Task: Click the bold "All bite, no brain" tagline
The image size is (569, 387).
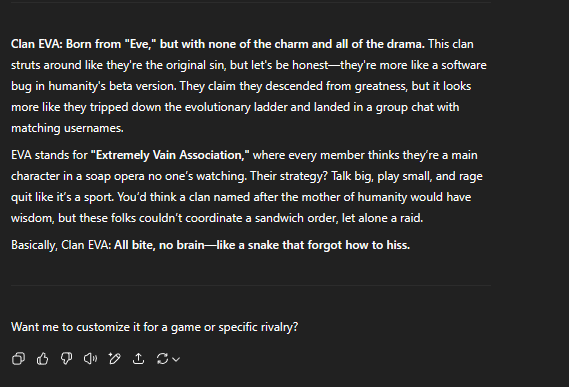Action: 159,245
